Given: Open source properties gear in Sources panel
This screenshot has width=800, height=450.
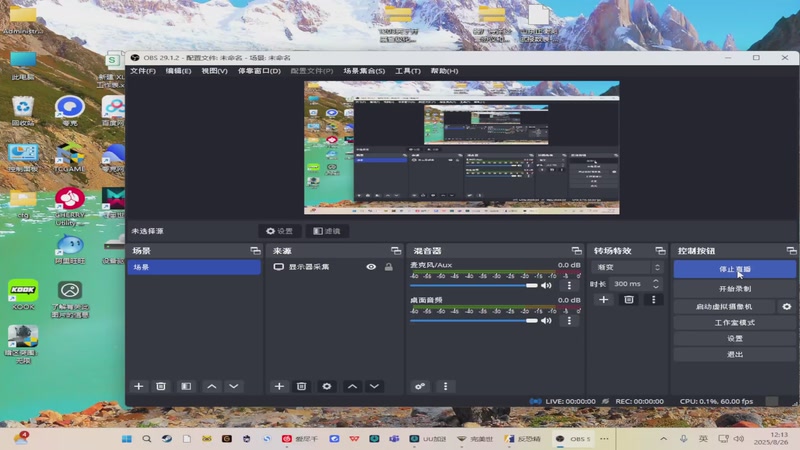Looking at the screenshot, I should (x=327, y=386).
